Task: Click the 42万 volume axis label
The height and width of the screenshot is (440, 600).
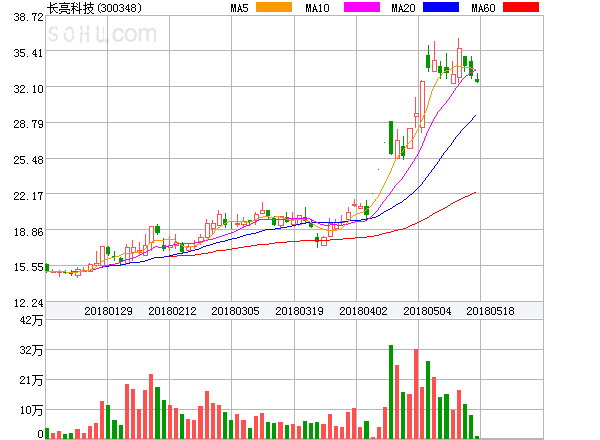Action: coord(31,320)
